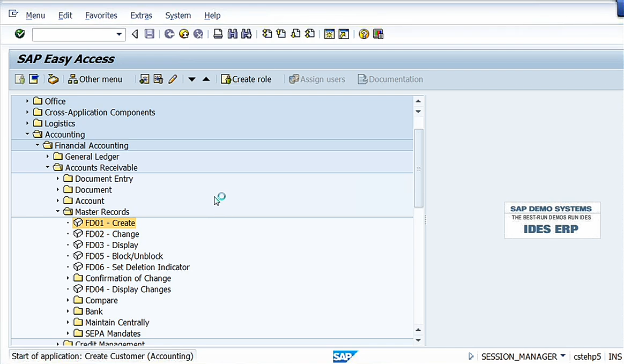
Task: Click the green Enter checkmark icon
Action: pos(20,34)
